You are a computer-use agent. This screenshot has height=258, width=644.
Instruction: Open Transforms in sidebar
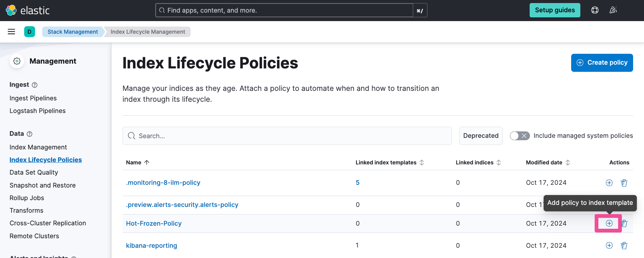[26, 210]
